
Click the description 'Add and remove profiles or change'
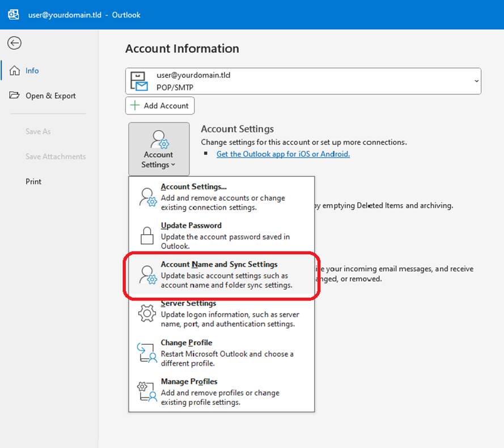pyautogui.click(x=220, y=392)
